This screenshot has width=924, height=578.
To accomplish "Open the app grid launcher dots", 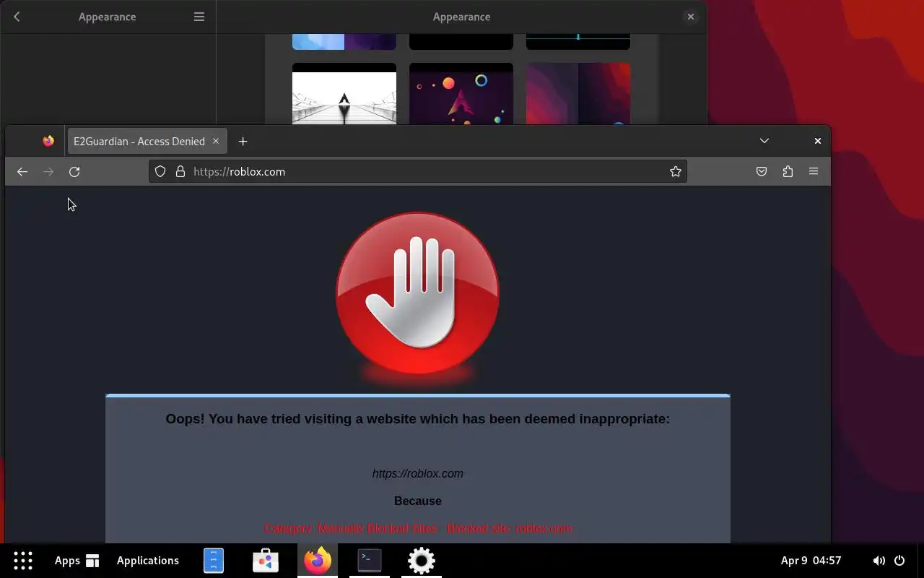I will (23, 560).
